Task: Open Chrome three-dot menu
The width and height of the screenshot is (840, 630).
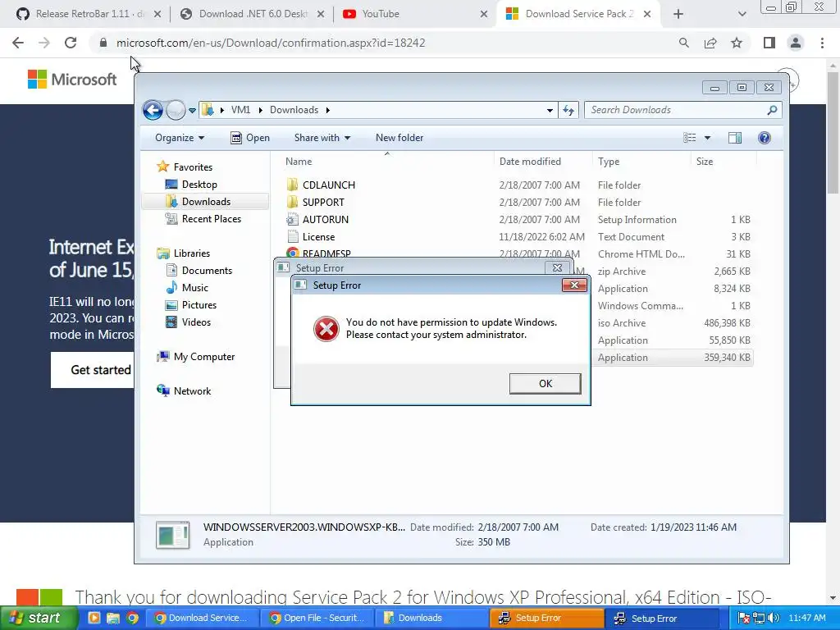Action: tap(822, 43)
